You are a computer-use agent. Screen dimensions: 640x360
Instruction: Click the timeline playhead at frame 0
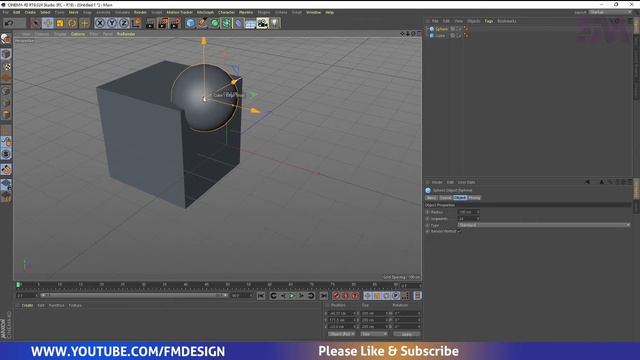[18, 284]
